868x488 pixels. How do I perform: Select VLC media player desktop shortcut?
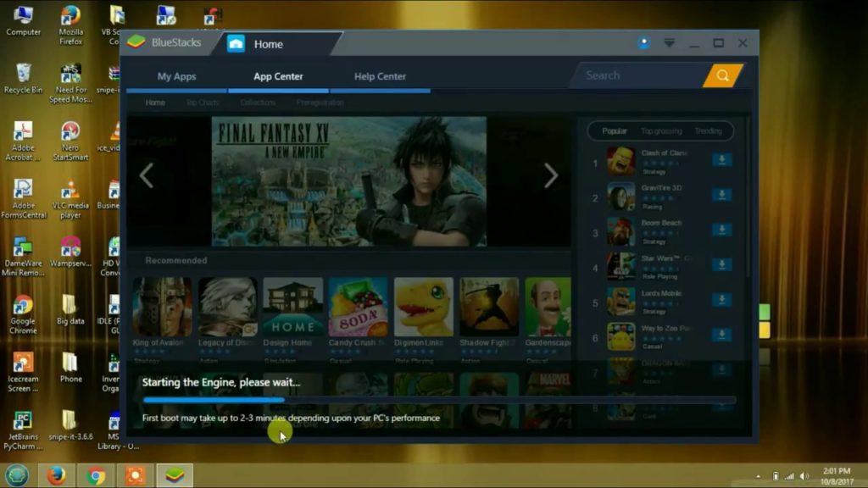coord(70,199)
